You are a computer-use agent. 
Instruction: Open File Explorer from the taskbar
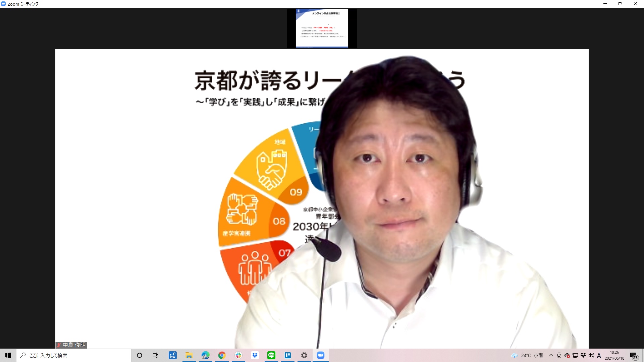[x=189, y=355]
